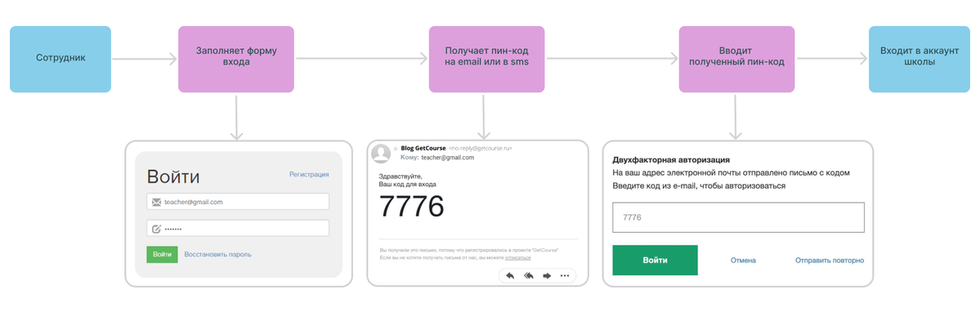Click the отписаться unsubscribe link

tap(518, 257)
